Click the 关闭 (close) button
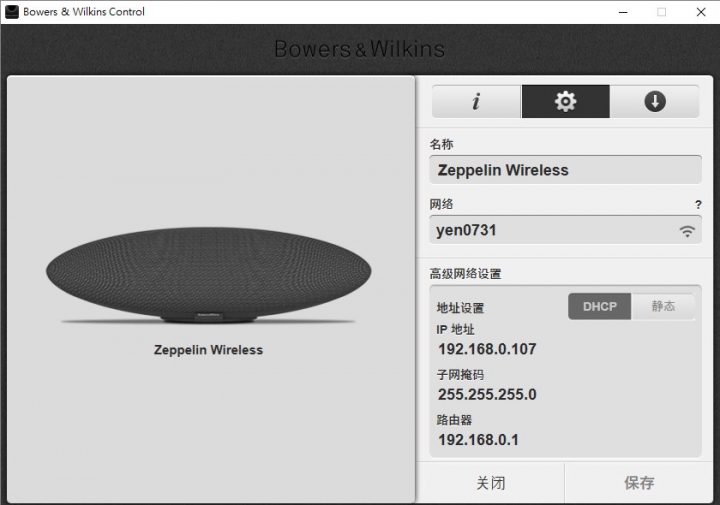This screenshot has width=720, height=505. tap(490, 483)
